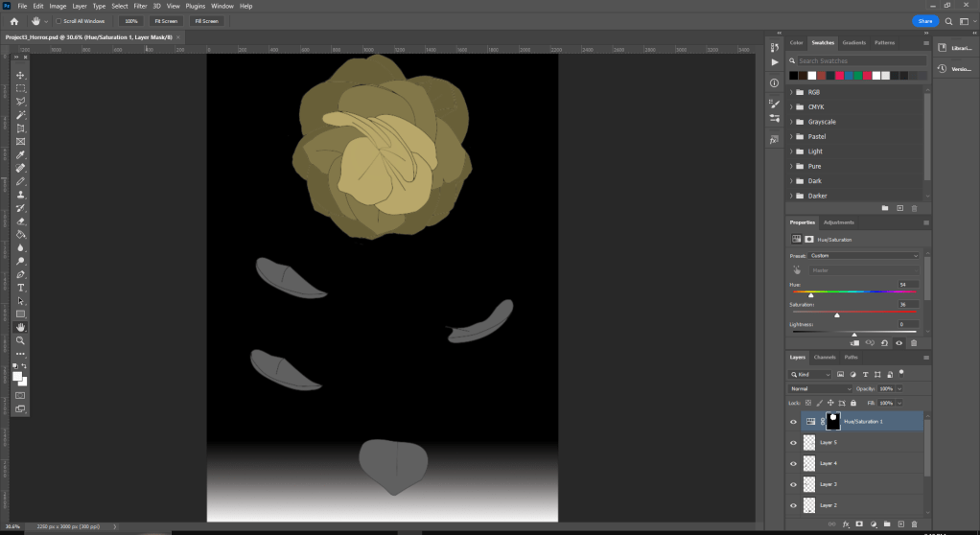Enable the Scroll All Windows checkbox
980x535 pixels.
(x=58, y=20)
